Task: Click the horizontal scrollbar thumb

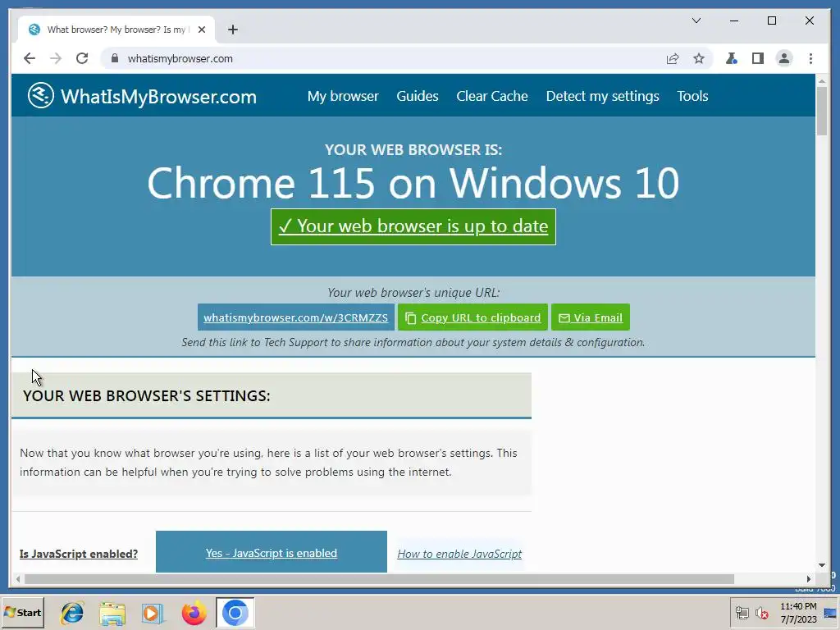Action: point(379,579)
